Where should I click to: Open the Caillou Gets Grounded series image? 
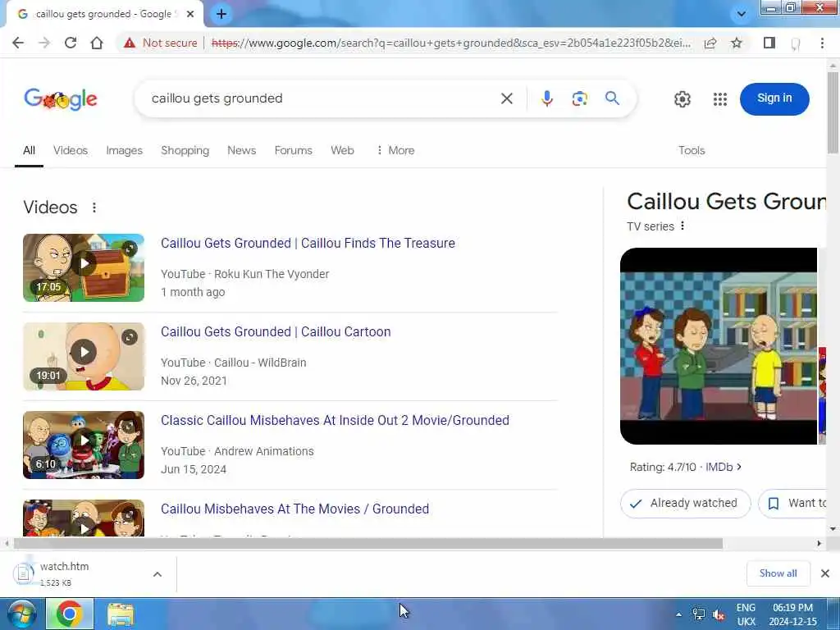point(719,346)
